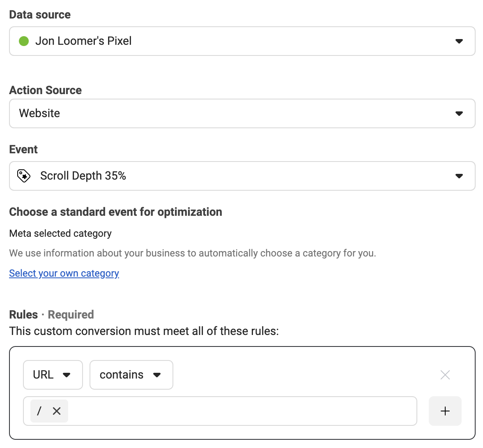Click the Data source label
483x448 pixels.
coord(40,15)
